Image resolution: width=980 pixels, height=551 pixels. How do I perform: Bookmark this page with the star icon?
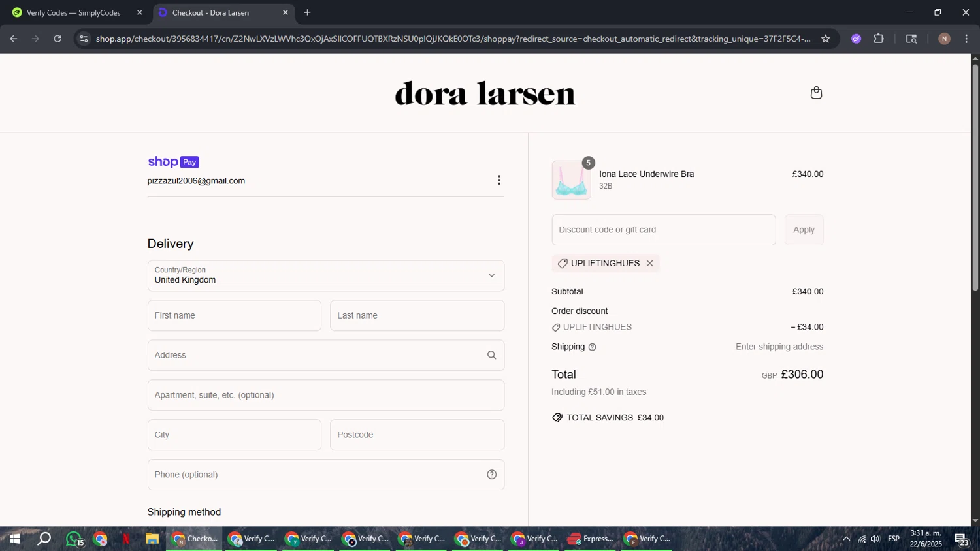[x=825, y=39]
